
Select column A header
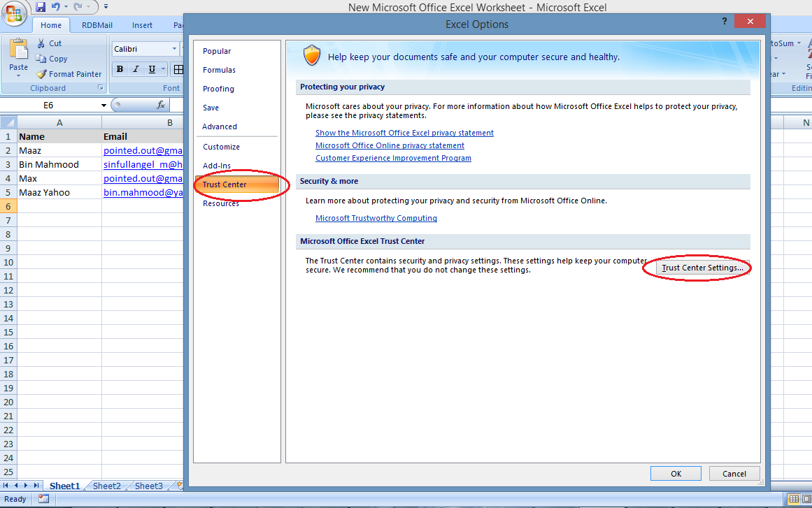tap(59, 122)
